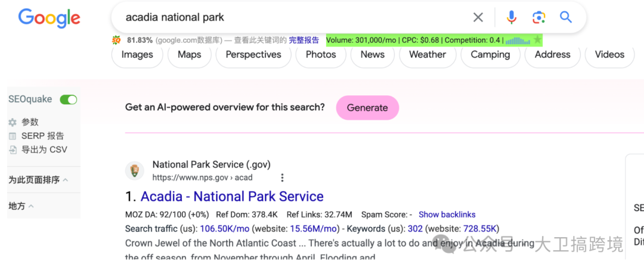This screenshot has height=270, width=644.
Task: Collapse the 为此页面排序 section
Action: tap(65, 180)
